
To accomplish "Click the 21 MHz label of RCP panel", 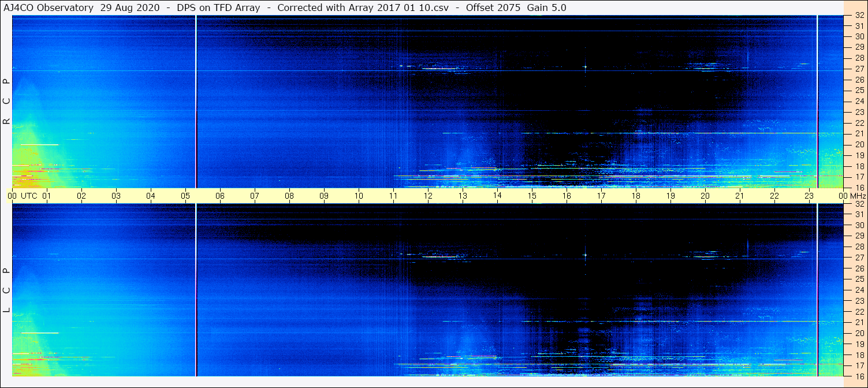I will [x=859, y=133].
